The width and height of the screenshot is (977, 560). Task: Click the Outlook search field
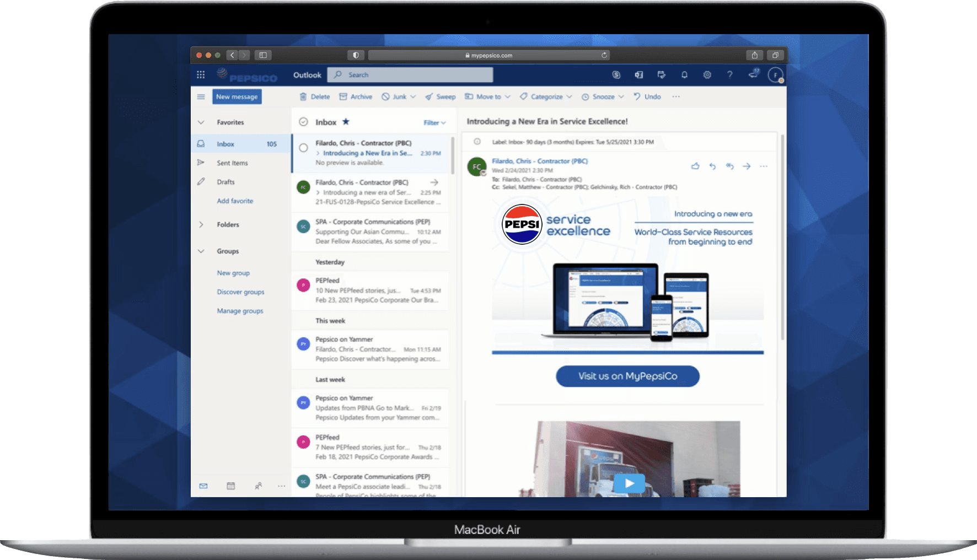[410, 75]
